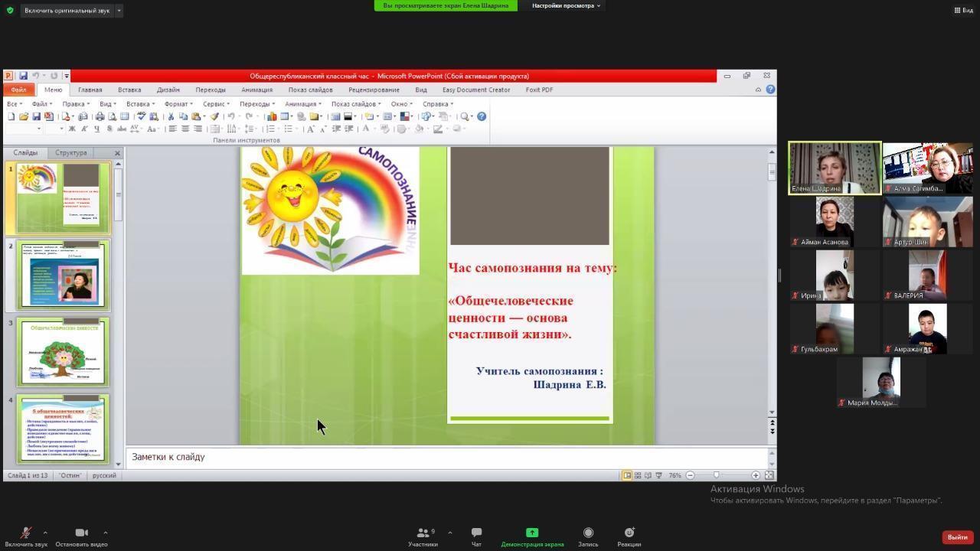The image size is (980, 551).
Task: Open the Zoom reactions panel
Action: click(x=629, y=533)
